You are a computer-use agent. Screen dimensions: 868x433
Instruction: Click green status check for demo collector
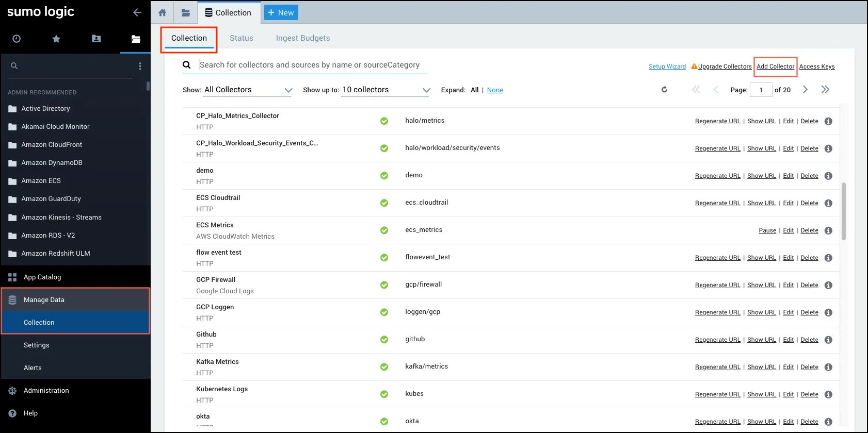pyautogui.click(x=384, y=176)
